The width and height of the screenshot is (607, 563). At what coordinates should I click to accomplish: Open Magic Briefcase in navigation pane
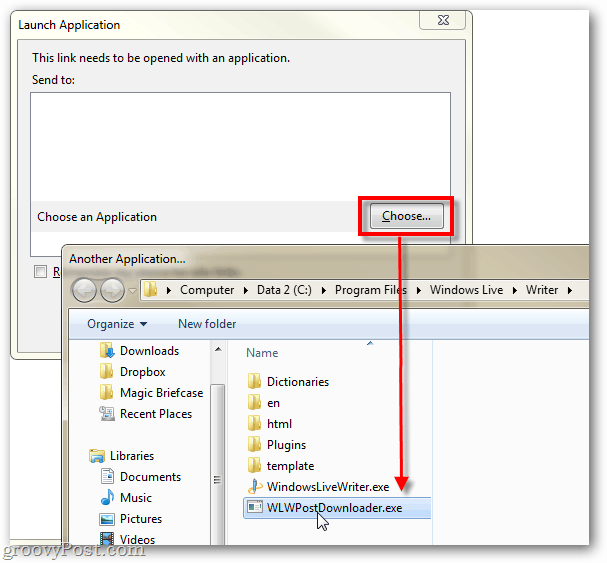click(x=161, y=393)
